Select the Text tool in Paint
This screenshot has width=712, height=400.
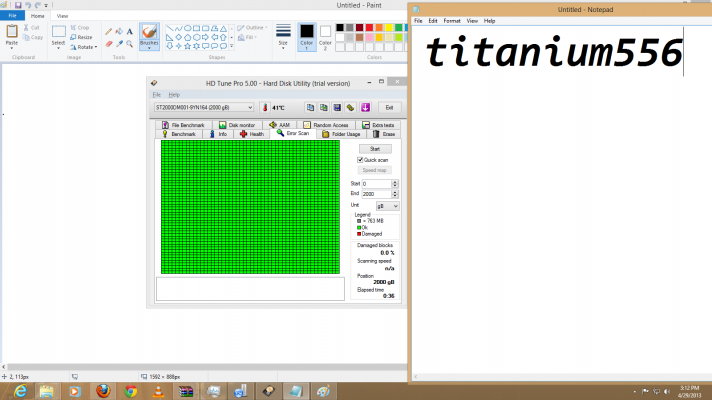tap(129, 31)
